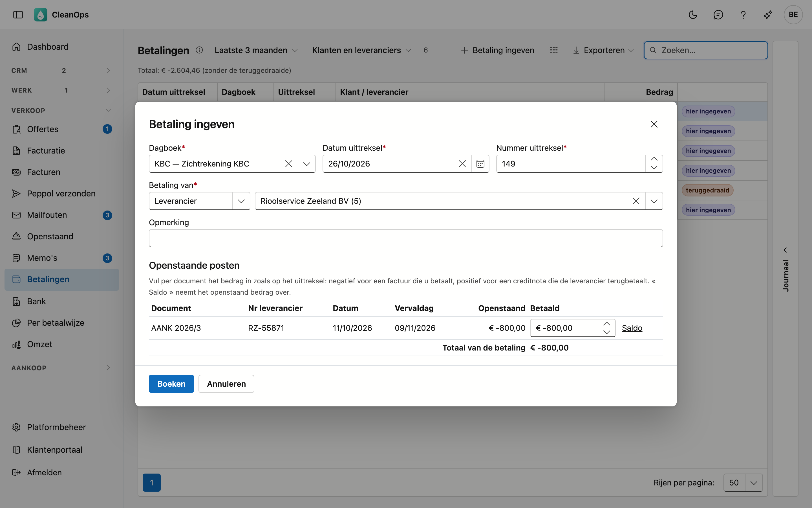Expand the AANKOOP sidebar section
This screenshot has width=812, height=508.
tap(61, 367)
